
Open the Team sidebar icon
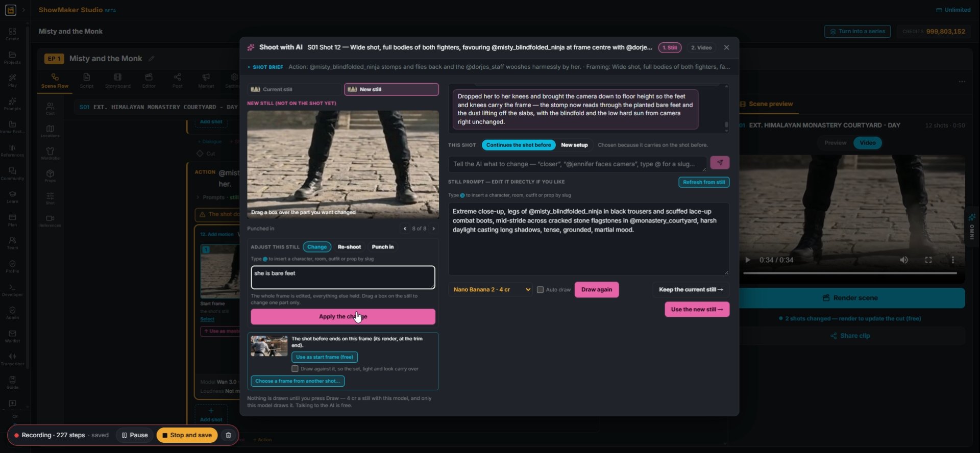click(x=12, y=243)
